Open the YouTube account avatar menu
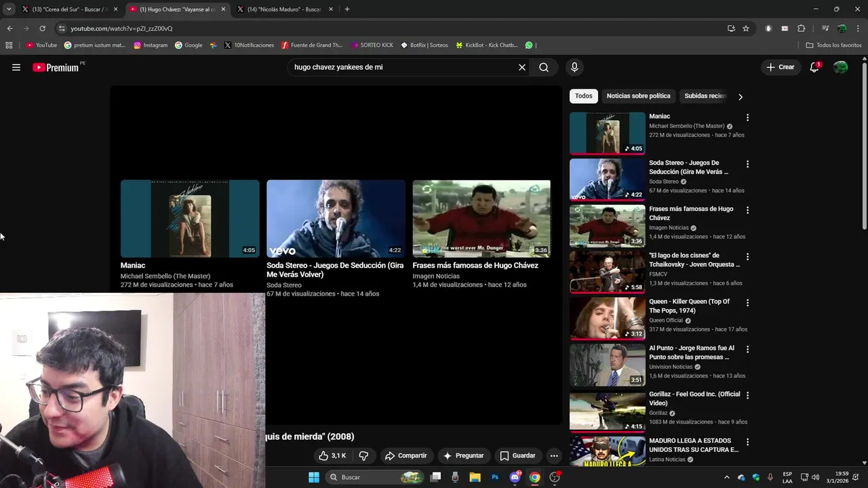This screenshot has width=868, height=488. click(840, 67)
